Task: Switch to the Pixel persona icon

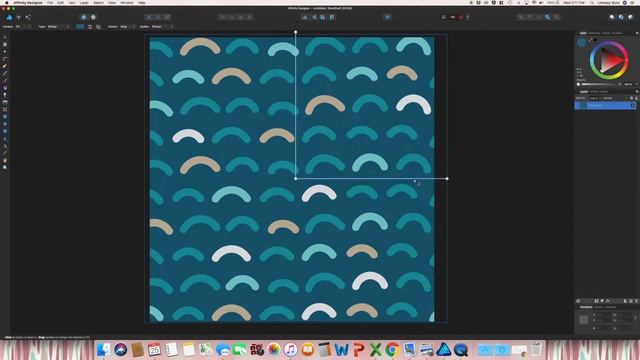Action: (19, 17)
